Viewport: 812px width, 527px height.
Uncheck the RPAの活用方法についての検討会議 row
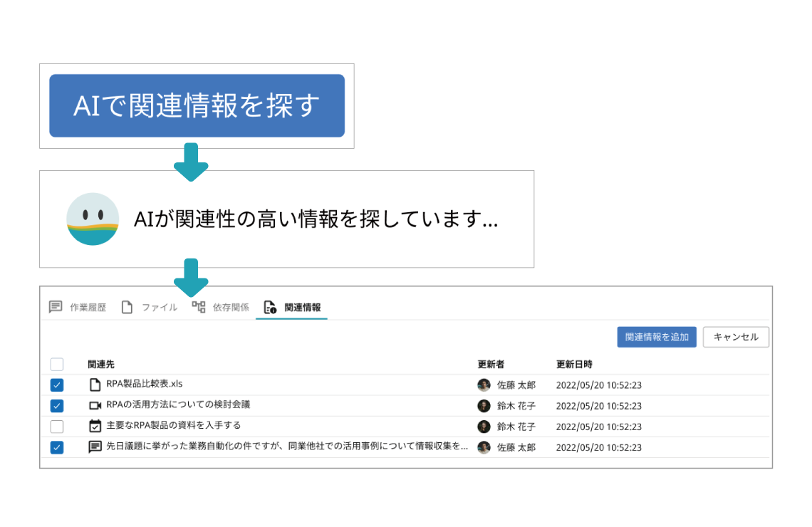tap(57, 405)
